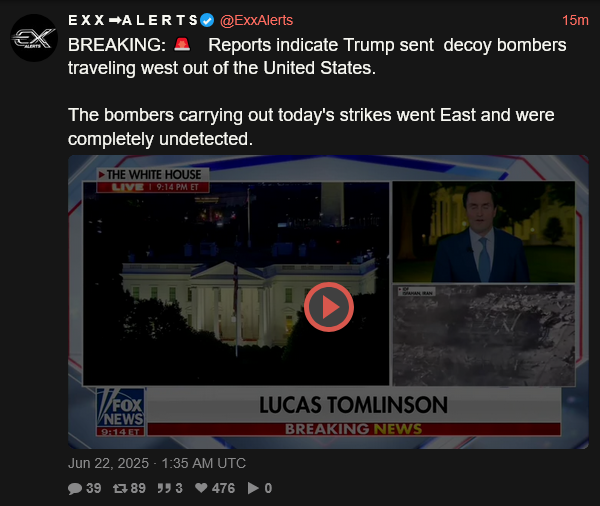This screenshot has width=600, height=506.
Task: Click the 89 retweets icon
Action: click(120, 488)
